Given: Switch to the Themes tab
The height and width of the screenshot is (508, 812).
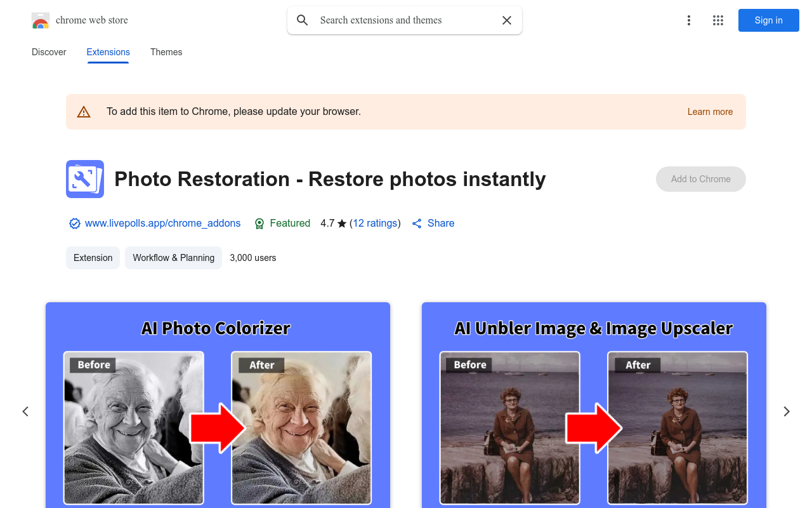Looking at the screenshot, I should [x=166, y=52].
